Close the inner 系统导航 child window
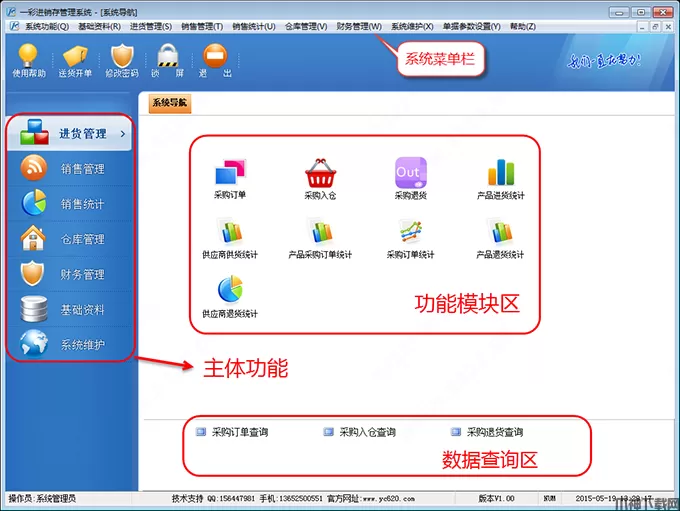Screen dimensions: 680x511 (668, 26)
